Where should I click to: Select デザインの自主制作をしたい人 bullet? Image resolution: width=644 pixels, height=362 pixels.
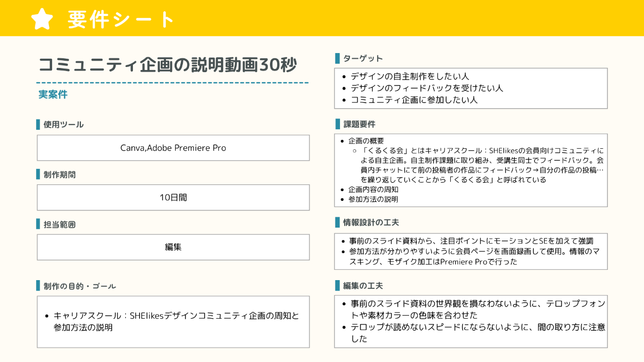410,76
